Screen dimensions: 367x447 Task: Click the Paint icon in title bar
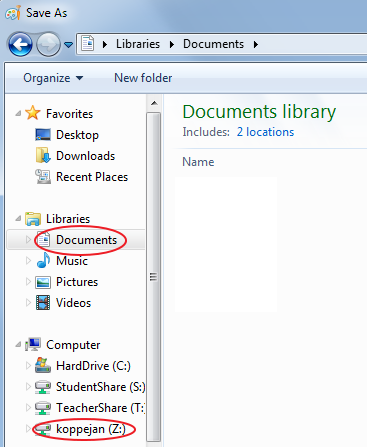click(x=13, y=13)
